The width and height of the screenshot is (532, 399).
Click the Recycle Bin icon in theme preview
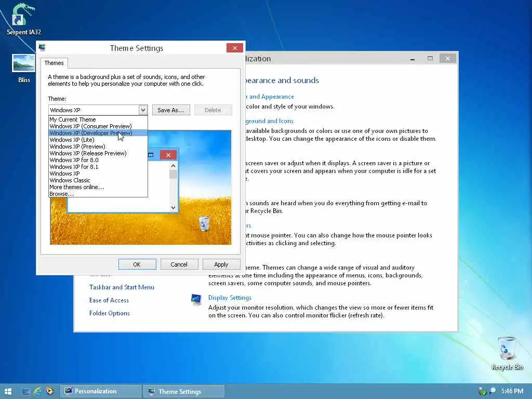click(x=204, y=223)
